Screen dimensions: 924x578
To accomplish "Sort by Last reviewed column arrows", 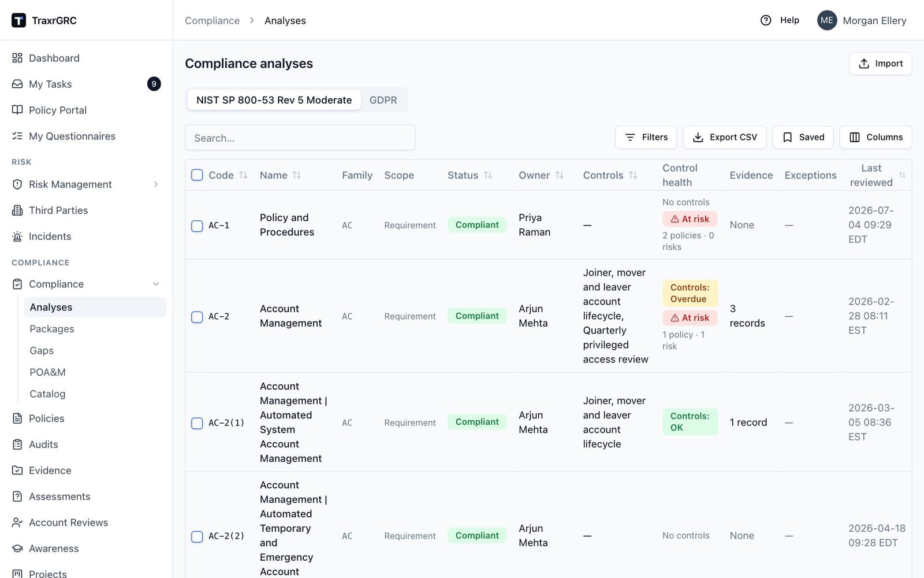I will (x=902, y=175).
